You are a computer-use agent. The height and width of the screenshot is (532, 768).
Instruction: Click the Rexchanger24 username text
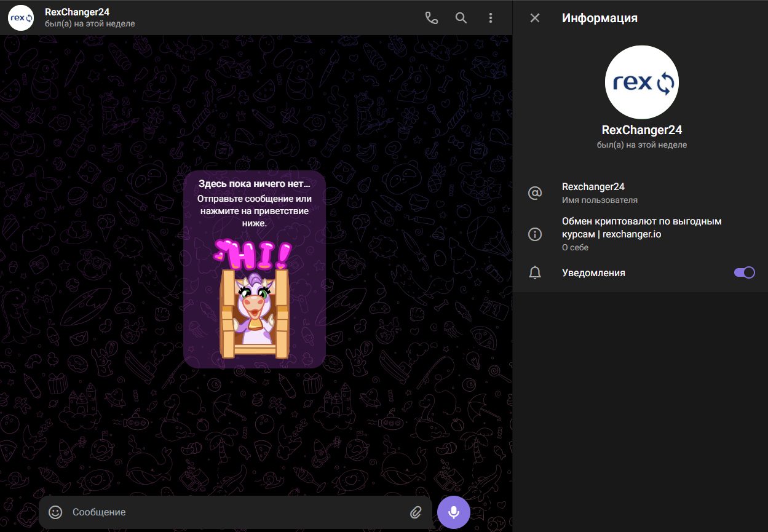tap(593, 187)
